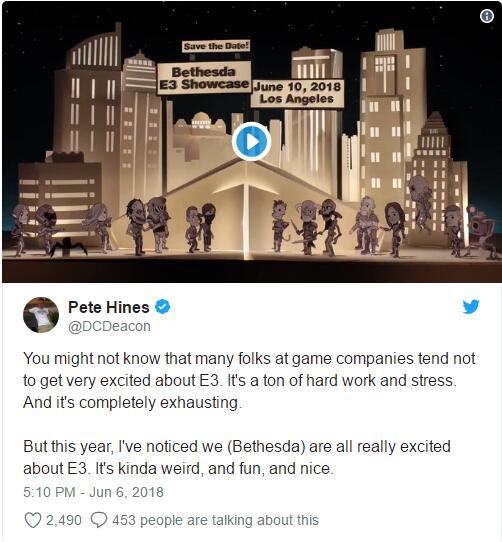Open the 5:10 PM Jun 6, 2018 timestamp

point(93,492)
